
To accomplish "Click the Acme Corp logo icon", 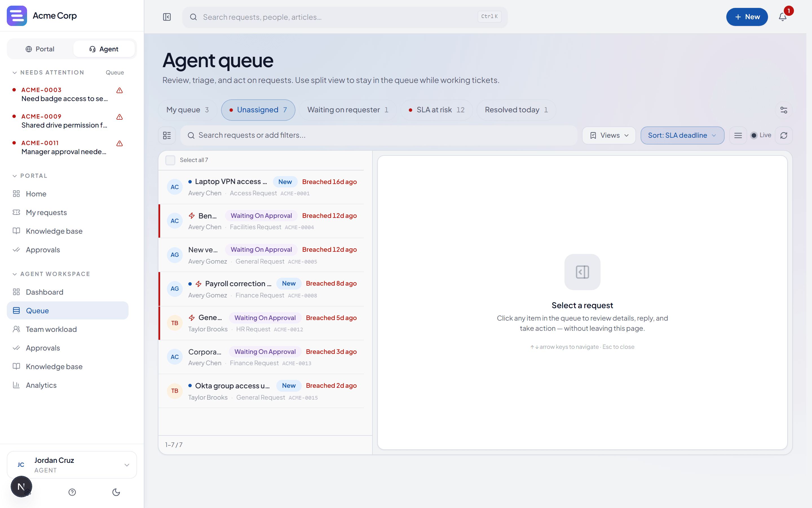I will (x=17, y=16).
